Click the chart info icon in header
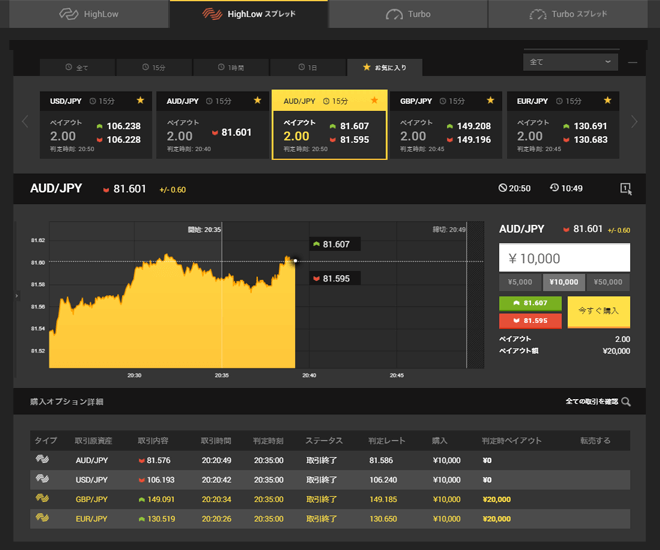 click(626, 189)
